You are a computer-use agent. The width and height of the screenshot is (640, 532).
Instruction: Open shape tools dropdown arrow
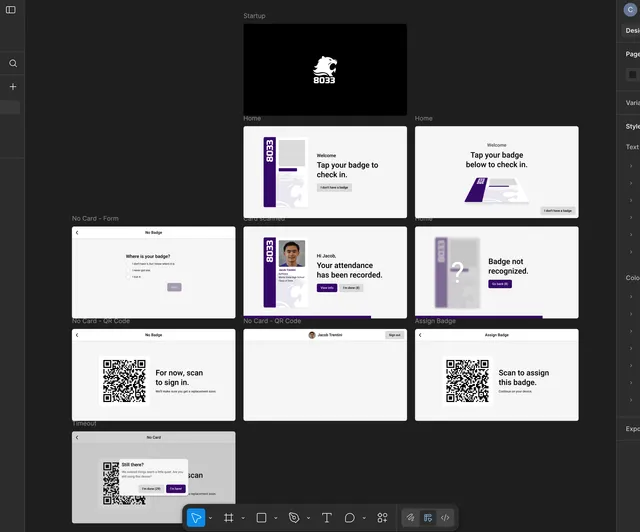276,518
